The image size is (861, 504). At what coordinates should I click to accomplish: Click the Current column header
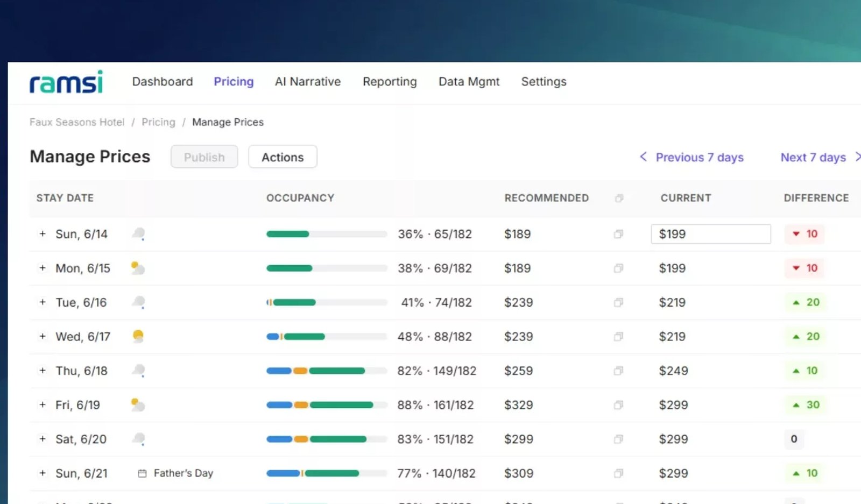click(x=686, y=198)
